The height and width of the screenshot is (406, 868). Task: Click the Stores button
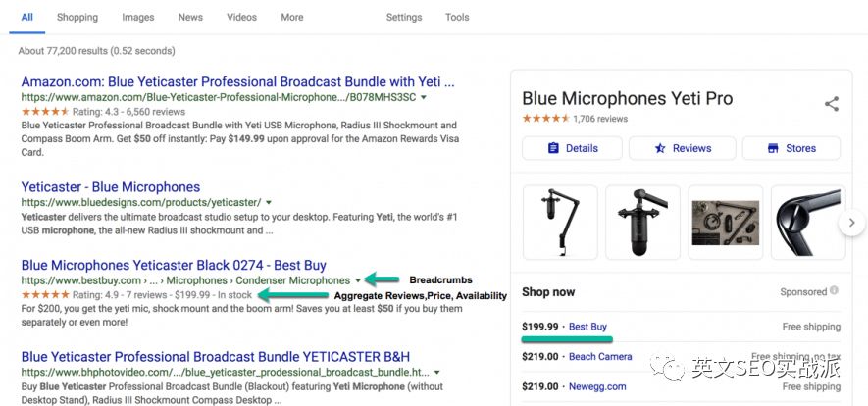pos(791,148)
